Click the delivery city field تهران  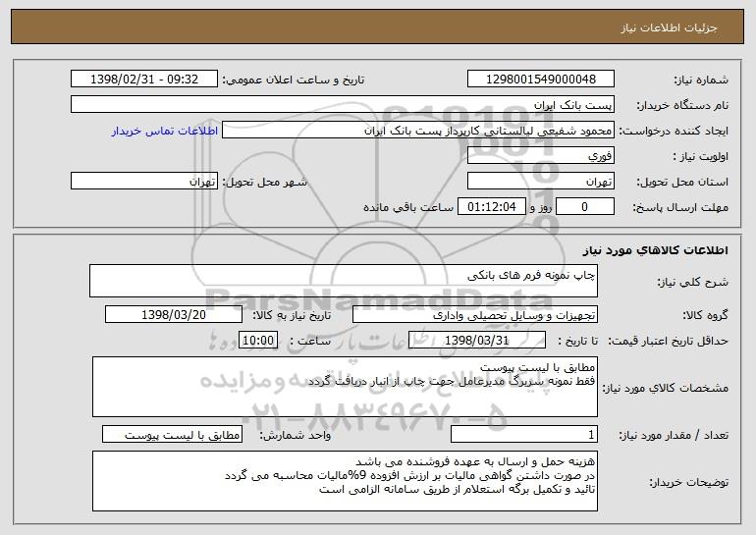144,182
